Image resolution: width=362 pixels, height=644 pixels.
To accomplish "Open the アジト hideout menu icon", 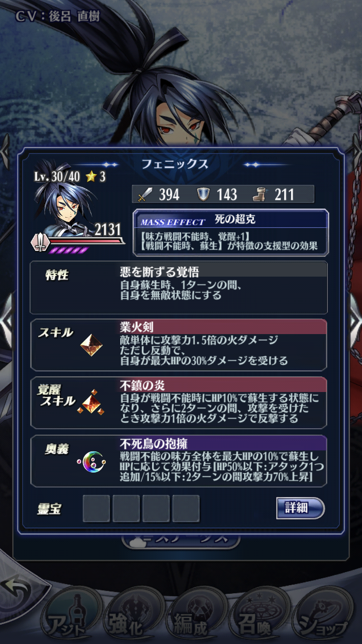I will [x=71, y=616].
